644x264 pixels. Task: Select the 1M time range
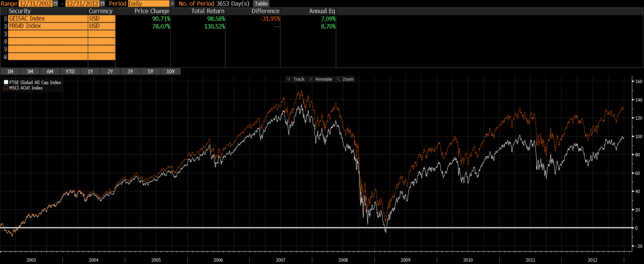(10, 71)
